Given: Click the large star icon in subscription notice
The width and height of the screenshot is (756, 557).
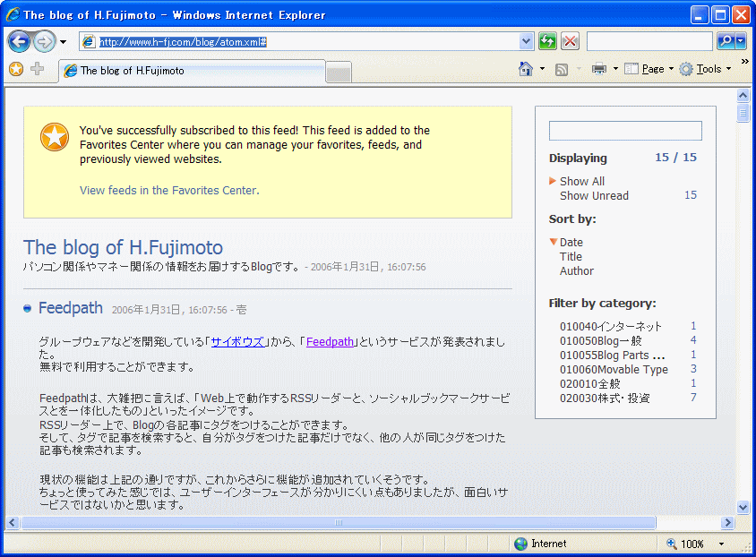Looking at the screenshot, I should (x=54, y=137).
